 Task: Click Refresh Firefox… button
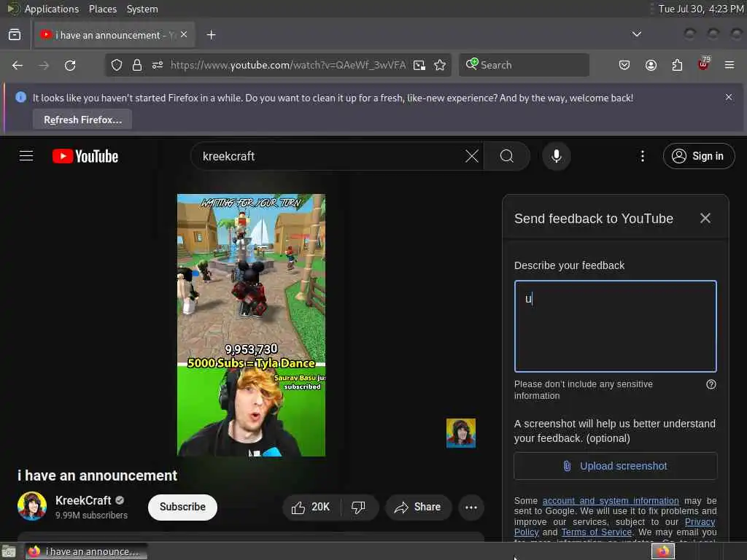coord(82,120)
